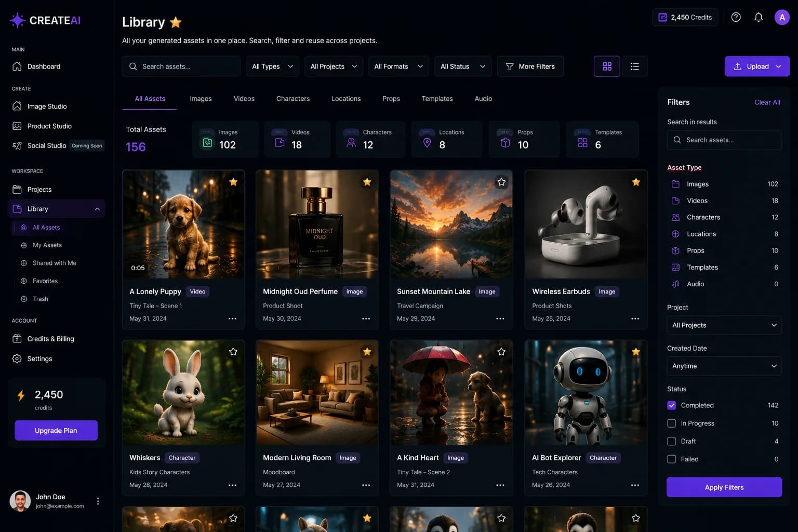Open options menu for Midnight Oud Perfume
Viewport: 798px width, 532px height.
click(366, 318)
